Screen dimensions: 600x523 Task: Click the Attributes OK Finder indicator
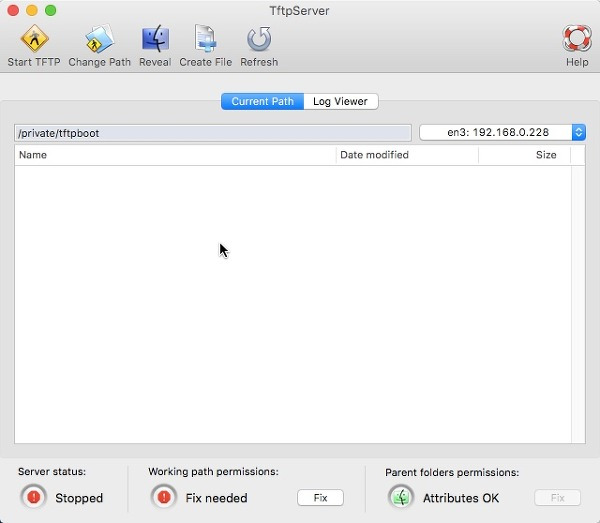click(401, 497)
